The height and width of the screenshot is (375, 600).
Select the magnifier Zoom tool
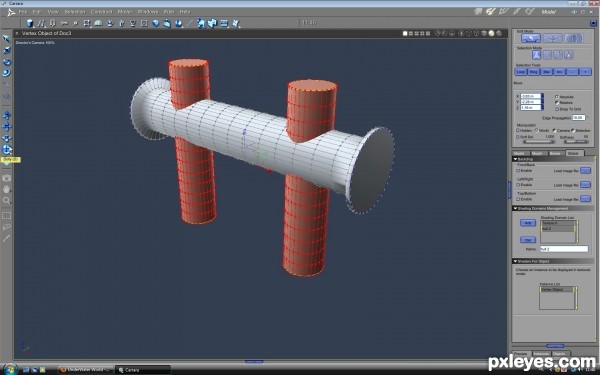tap(7, 201)
